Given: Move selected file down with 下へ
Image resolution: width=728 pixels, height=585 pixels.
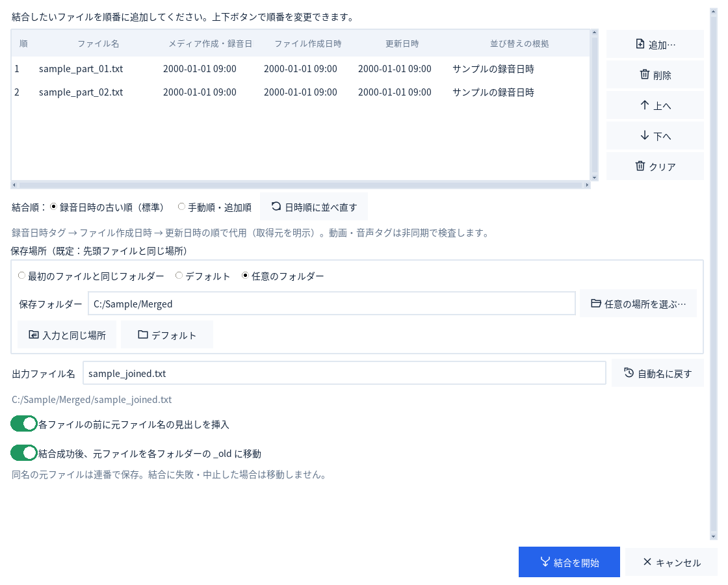Looking at the screenshot, I should point(655,136).
